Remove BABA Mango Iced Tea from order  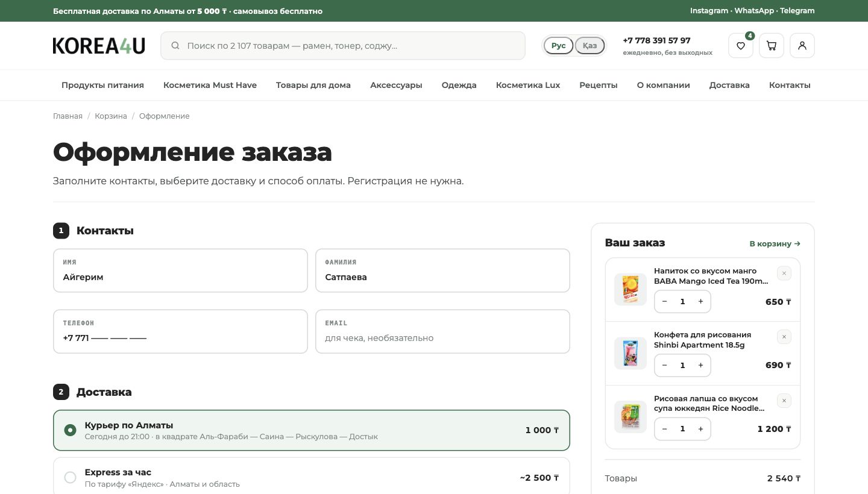[784, 274]
